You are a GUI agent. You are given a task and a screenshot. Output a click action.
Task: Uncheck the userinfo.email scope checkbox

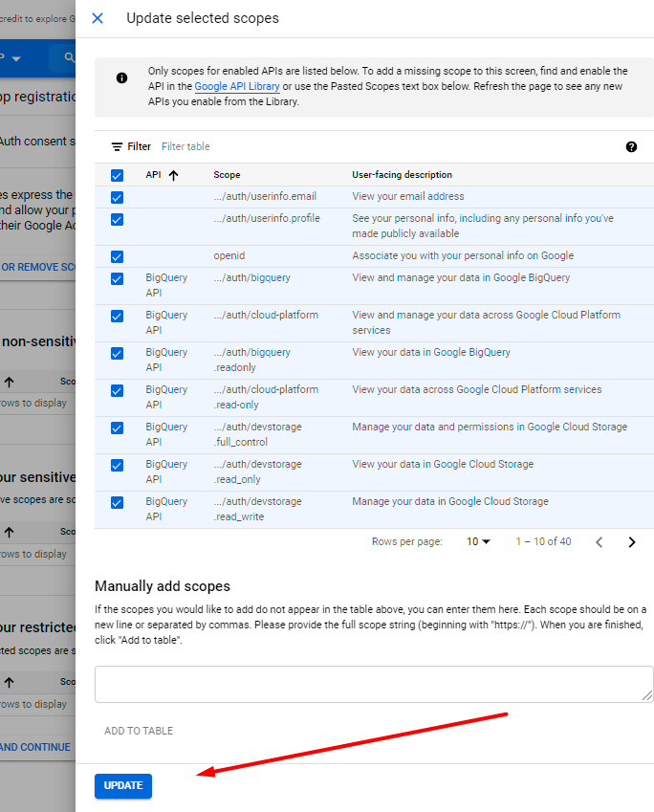click(117, 197)
